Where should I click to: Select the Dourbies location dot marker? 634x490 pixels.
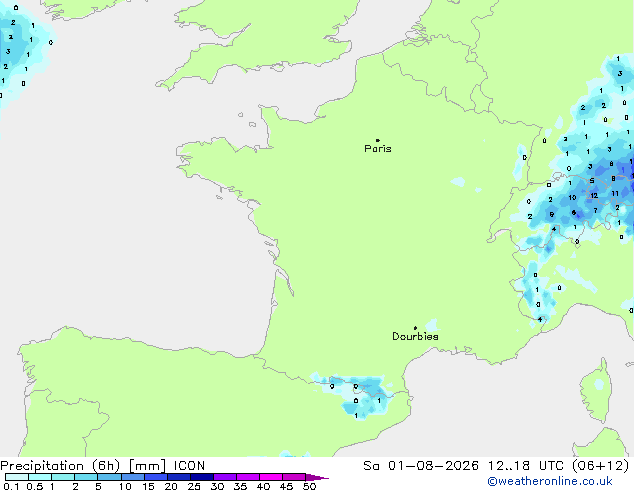(x=415, y=328)
